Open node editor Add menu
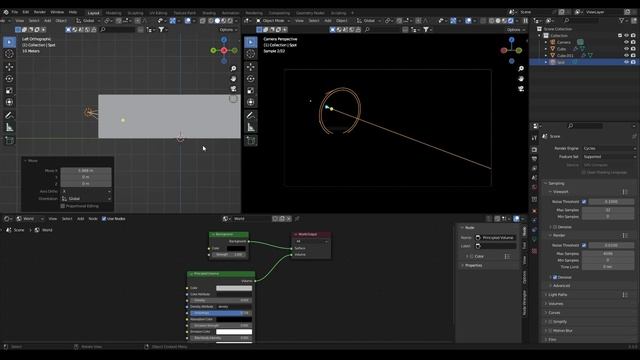 [80, 219]
